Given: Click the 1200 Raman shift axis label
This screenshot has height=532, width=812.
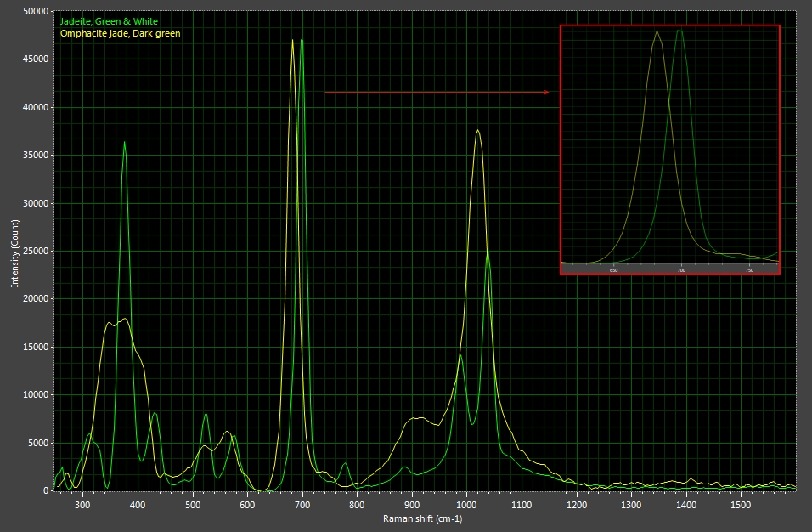Looking at the screenshot, I should pyautogui.click(x=577, y=505).
